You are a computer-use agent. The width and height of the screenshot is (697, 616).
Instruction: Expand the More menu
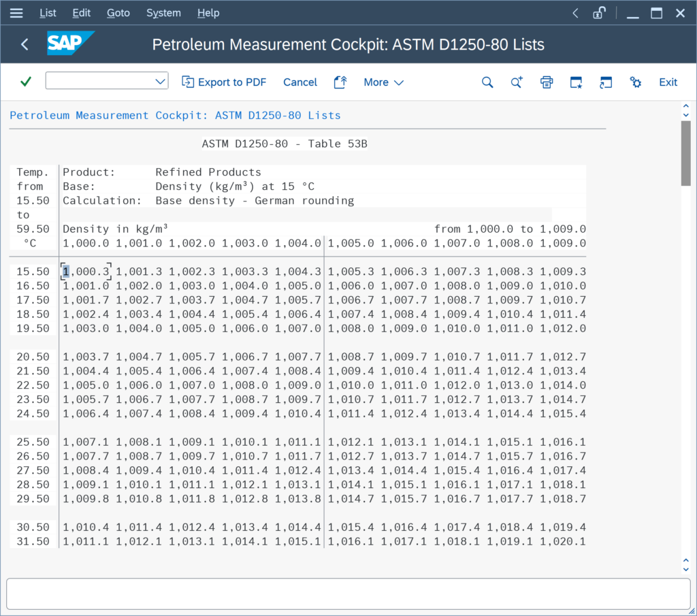(x=383, y=82)
